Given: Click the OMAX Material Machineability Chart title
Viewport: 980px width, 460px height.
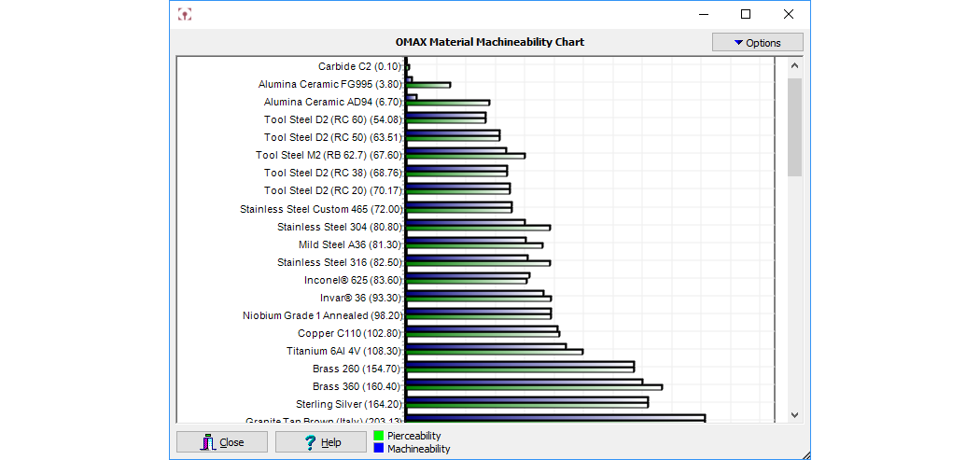Looking at the screenshot, I should [x=490, y=42].
